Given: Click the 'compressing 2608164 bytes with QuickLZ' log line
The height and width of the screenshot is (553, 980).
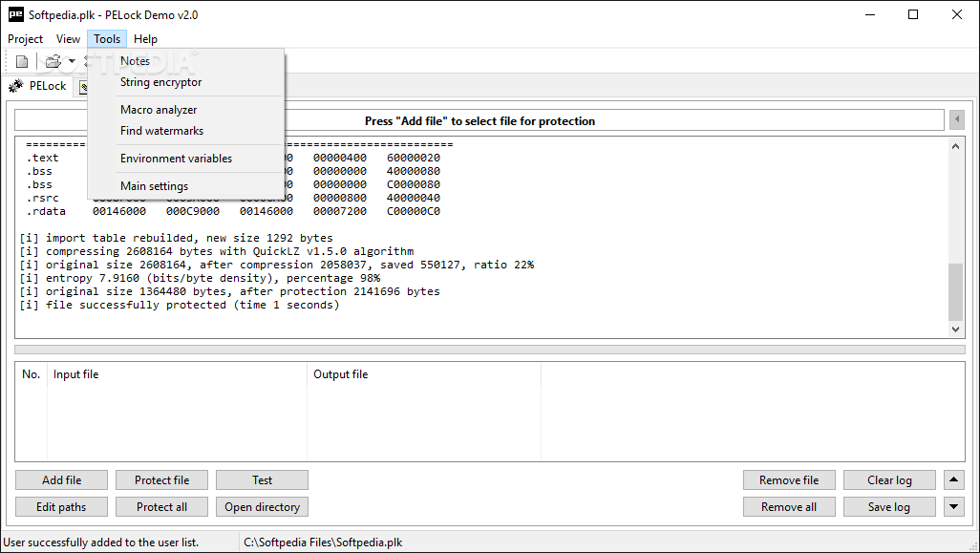Looking at the screenshot, I should 216,251.
